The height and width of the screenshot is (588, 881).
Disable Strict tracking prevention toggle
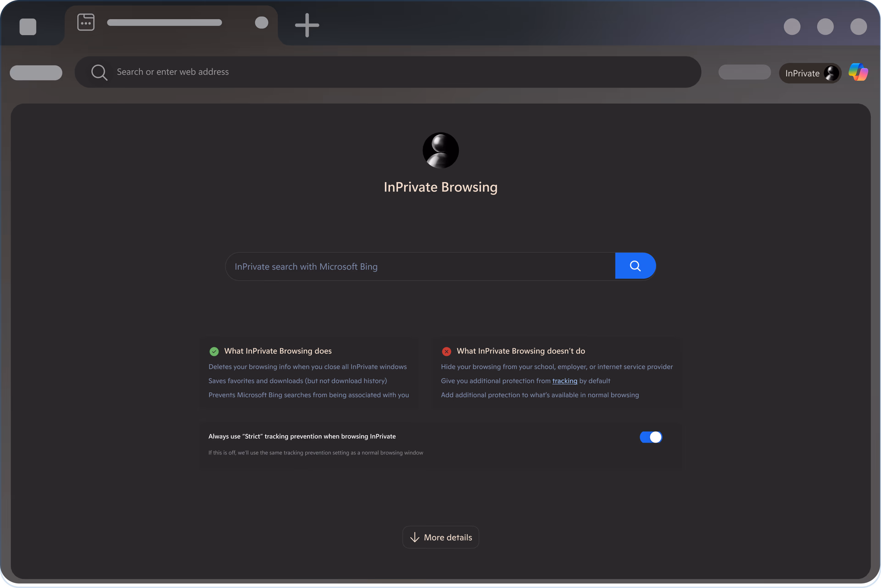point(651,437)
